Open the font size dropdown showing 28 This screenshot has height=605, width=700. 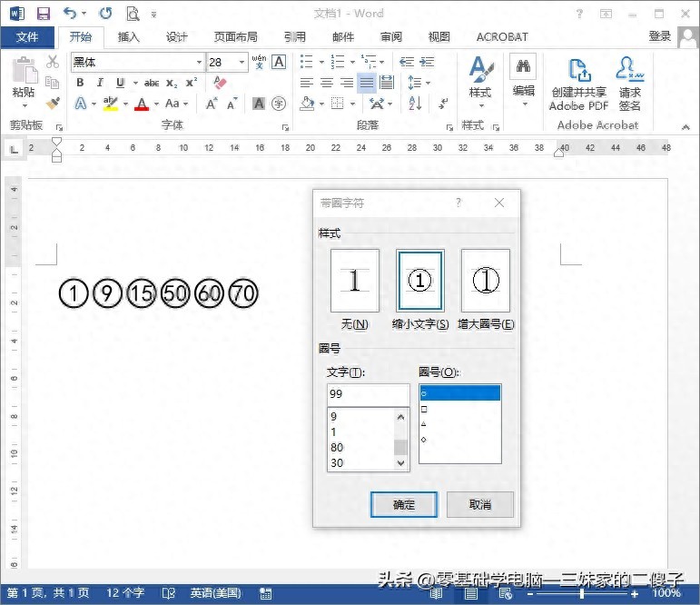242,62
